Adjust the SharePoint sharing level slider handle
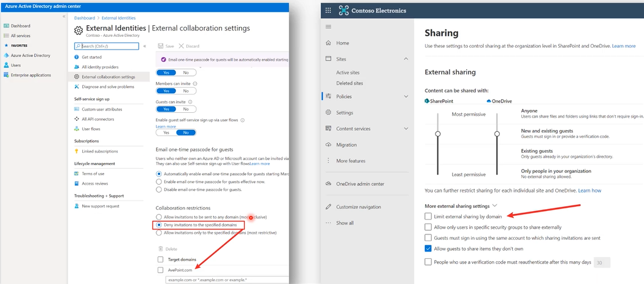Viewport: 644px width, 284px height. 438,134
